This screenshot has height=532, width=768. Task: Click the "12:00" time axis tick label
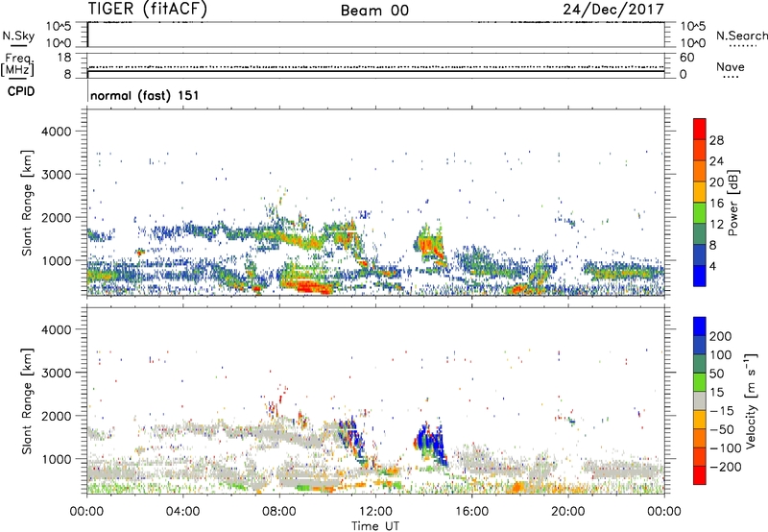point(375,511)
